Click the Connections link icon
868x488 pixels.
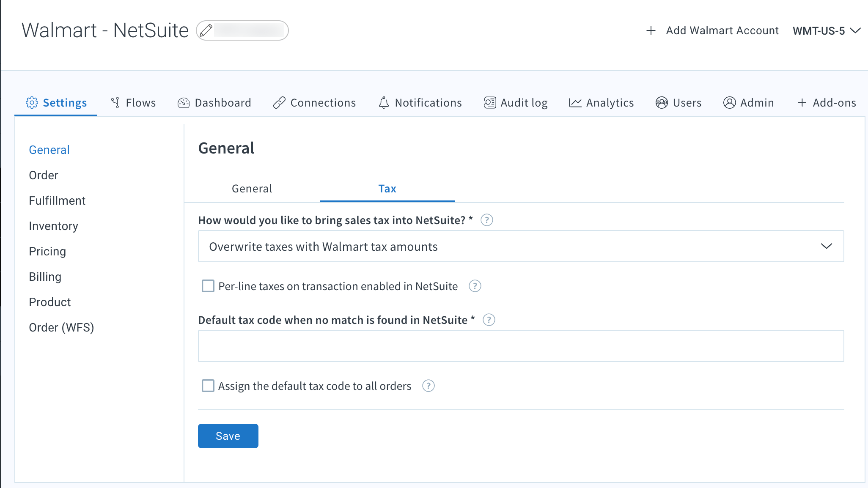tap(279, 102)
